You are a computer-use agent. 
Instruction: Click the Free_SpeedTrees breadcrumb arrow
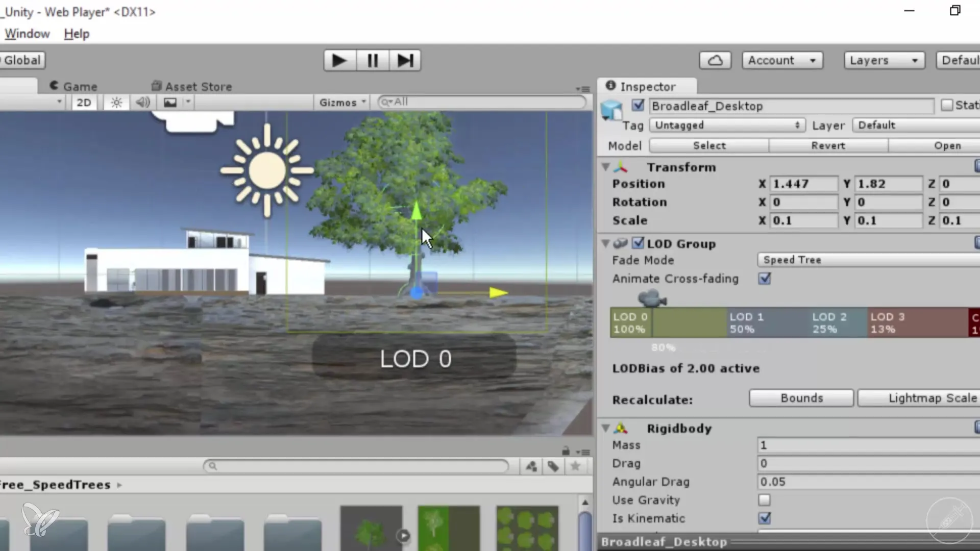[119, 485]
